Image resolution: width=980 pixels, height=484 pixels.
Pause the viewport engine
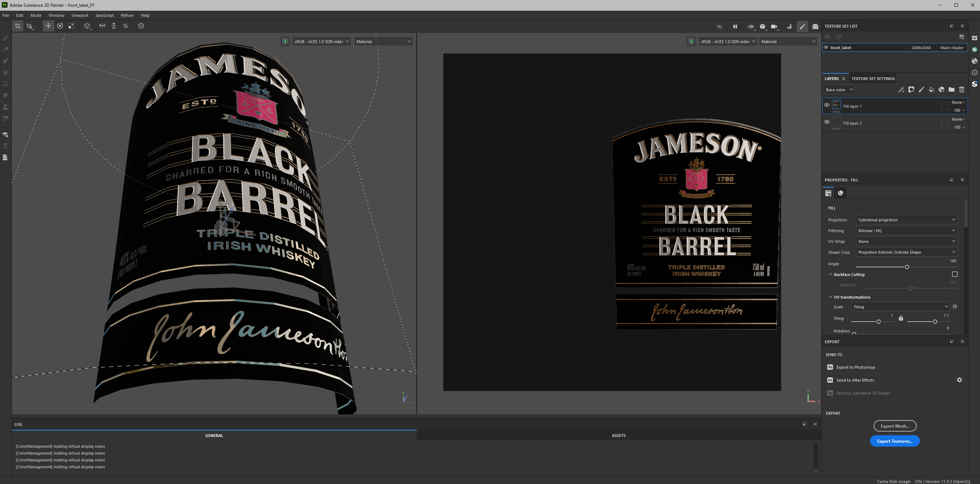pos(735,26)
